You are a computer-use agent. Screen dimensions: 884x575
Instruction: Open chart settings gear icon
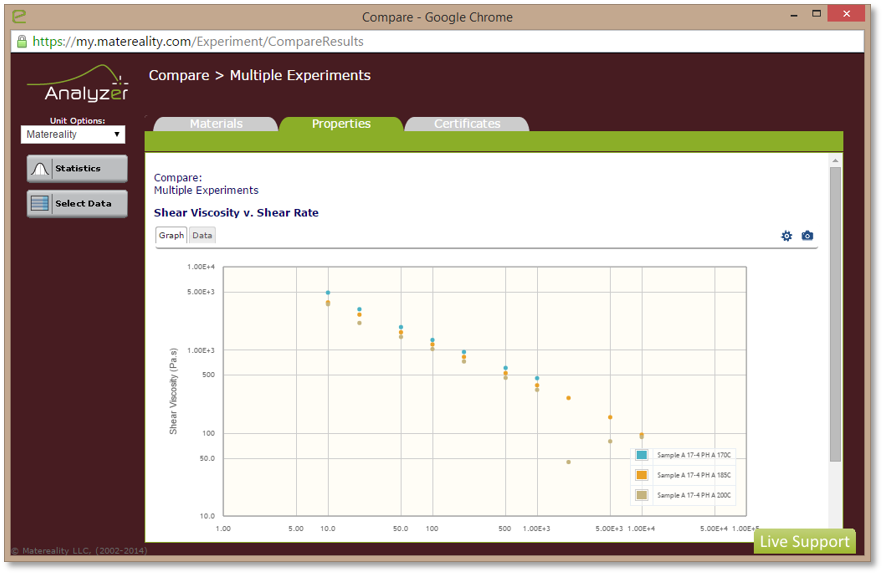(x=786, y=236)
